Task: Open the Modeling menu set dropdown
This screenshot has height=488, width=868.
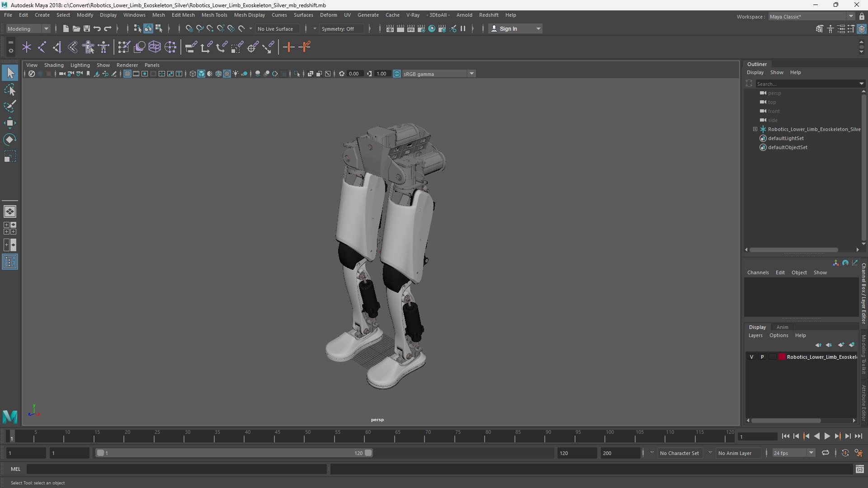Action: click(x=28, y=28)
